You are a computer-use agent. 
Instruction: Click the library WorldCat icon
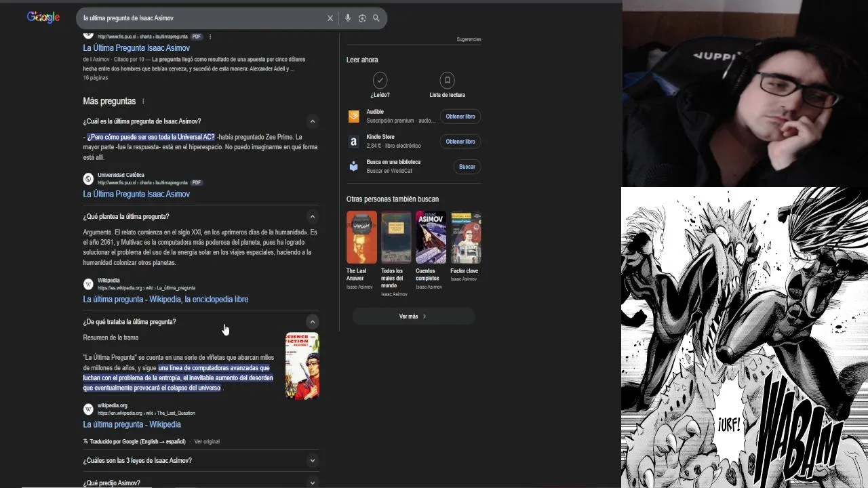point(353,167)
